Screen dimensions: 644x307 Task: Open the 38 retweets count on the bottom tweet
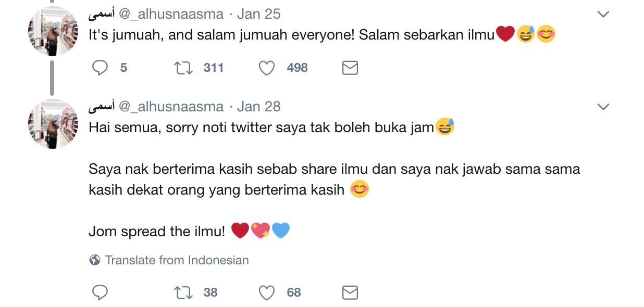209,292
